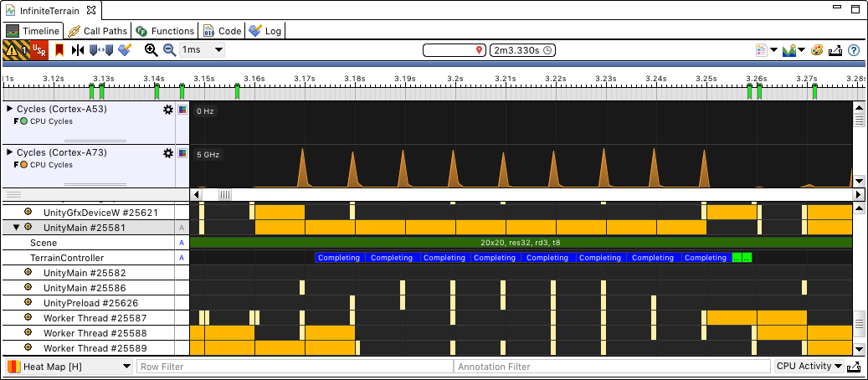
Task: Switch to the Code tab
Action: click(222, 31)
